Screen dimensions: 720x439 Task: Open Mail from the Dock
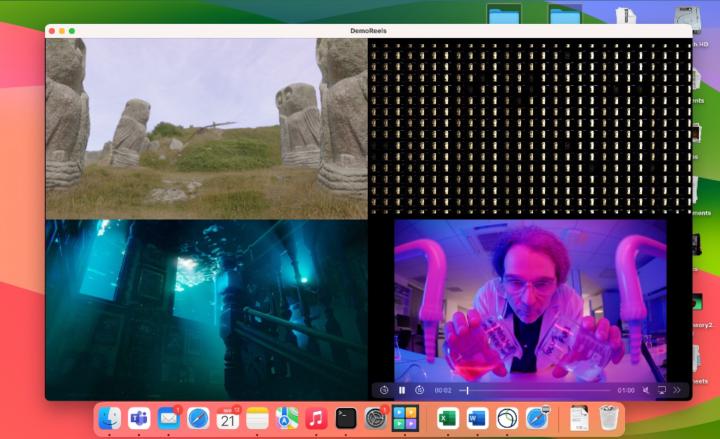pos(169,418)
